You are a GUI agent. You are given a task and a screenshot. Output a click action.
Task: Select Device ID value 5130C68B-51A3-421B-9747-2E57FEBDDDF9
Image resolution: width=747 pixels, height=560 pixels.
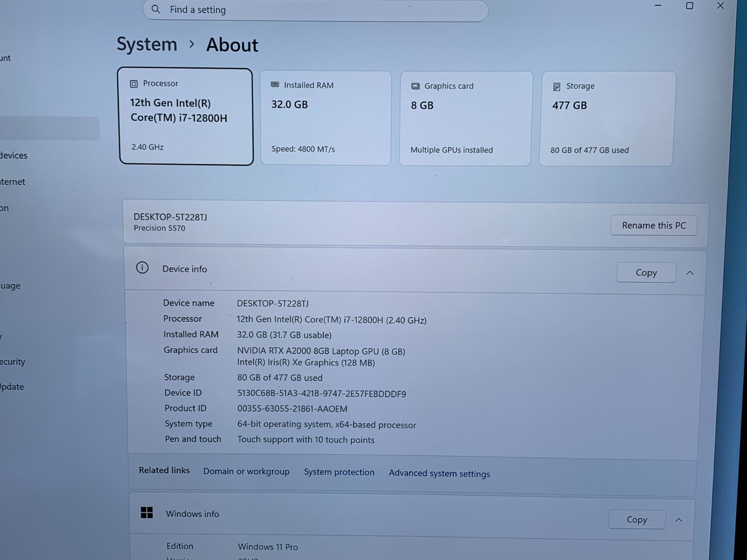pyautogui.click(x=322, y=394)
